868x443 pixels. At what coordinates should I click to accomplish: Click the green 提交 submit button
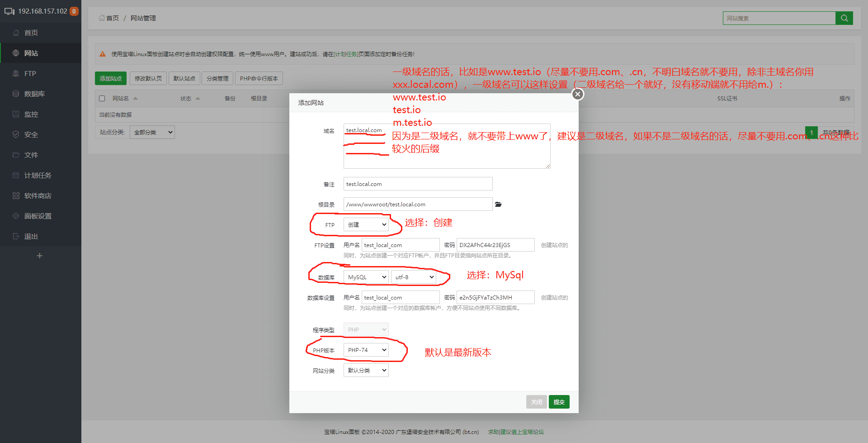559,402
